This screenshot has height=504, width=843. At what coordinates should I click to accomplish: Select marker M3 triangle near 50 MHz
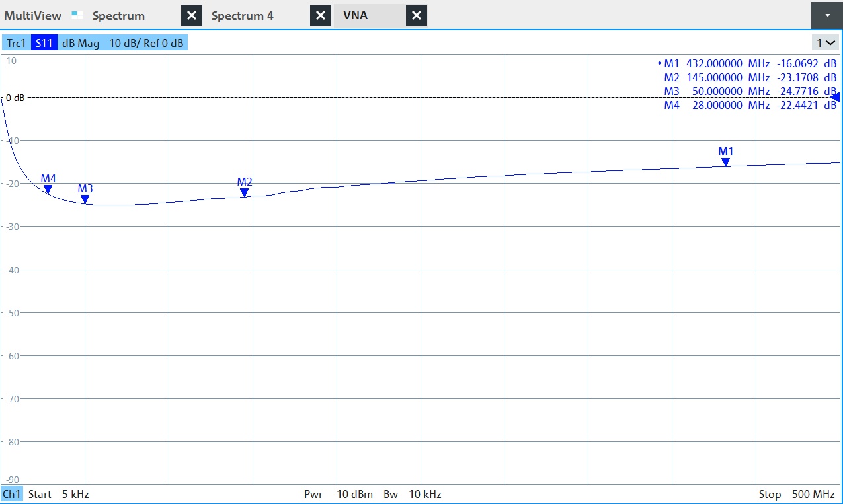click(x=85, y=199)
